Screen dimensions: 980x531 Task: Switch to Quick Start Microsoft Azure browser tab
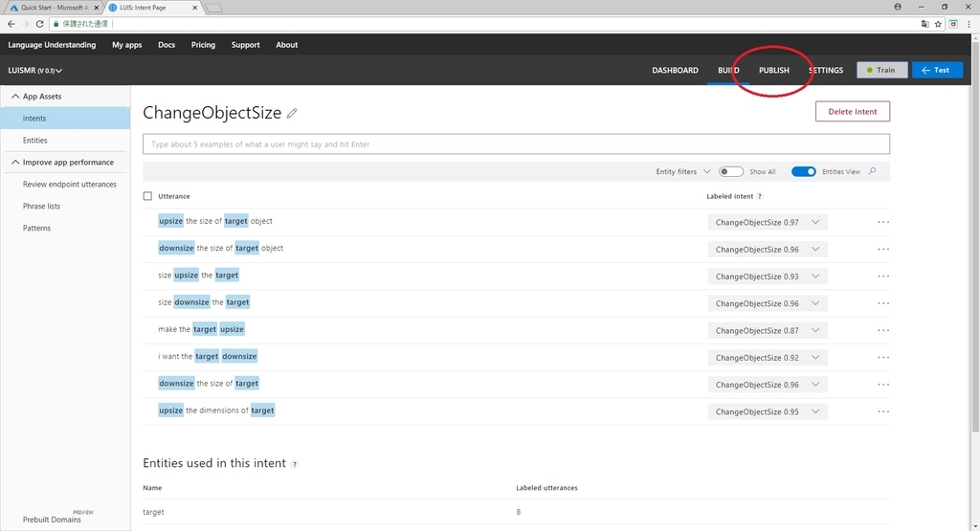coord(54,8)
